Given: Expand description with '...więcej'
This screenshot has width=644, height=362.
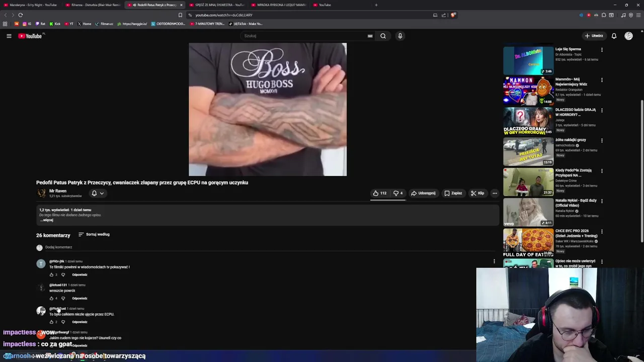Looking at the screenshot, I should pyautogui.click(x=46, y=220).
